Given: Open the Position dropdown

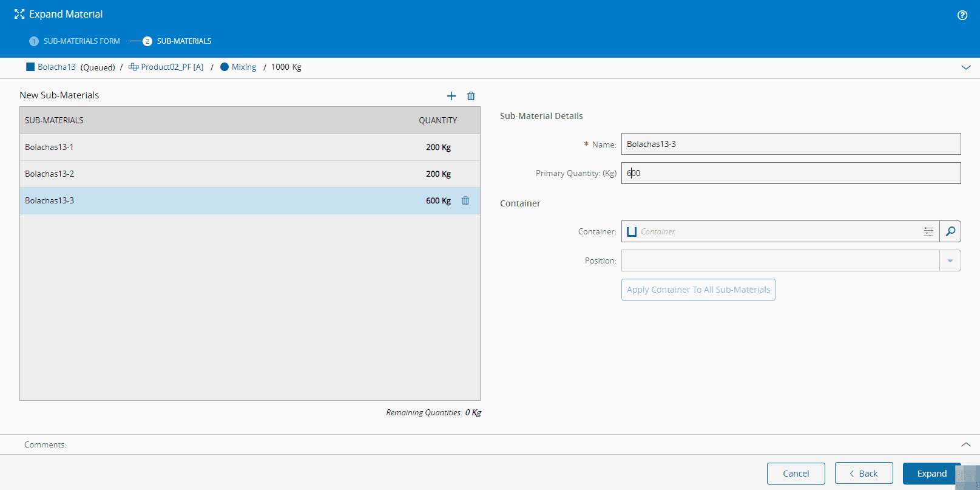Looking at the screenshot, I should click(x=950, y=260).
